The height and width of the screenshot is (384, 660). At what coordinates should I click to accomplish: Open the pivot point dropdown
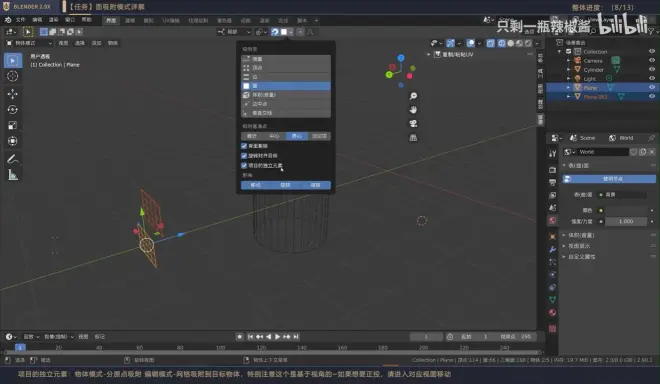[261, 32]
